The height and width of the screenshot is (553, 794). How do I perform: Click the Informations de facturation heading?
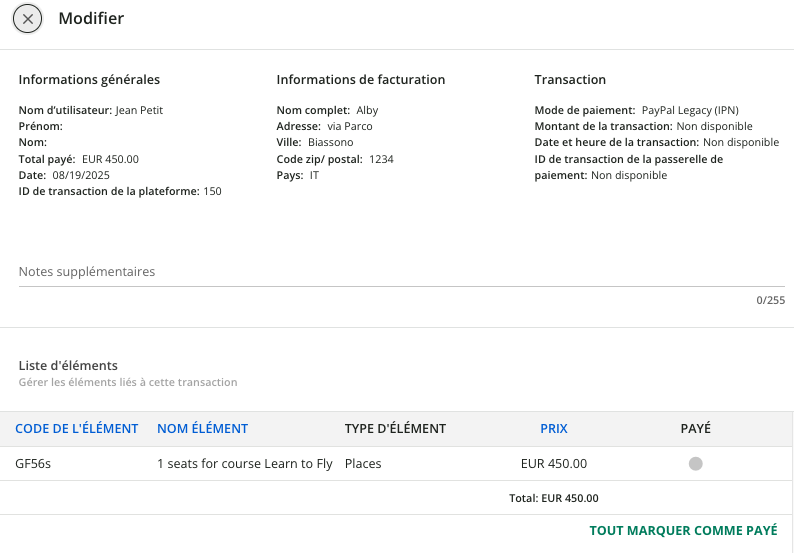(x=360, y=80)
